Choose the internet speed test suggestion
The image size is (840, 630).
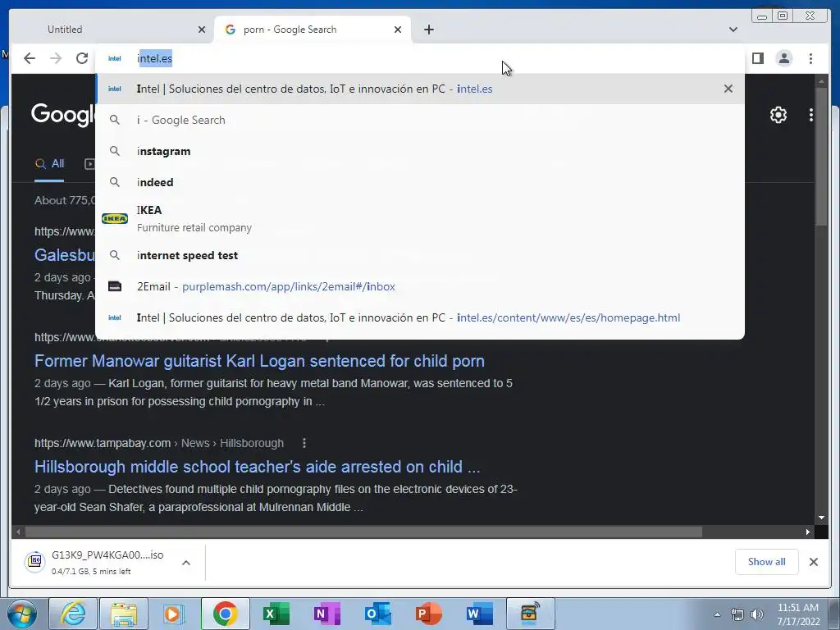(x=420, y=256)
